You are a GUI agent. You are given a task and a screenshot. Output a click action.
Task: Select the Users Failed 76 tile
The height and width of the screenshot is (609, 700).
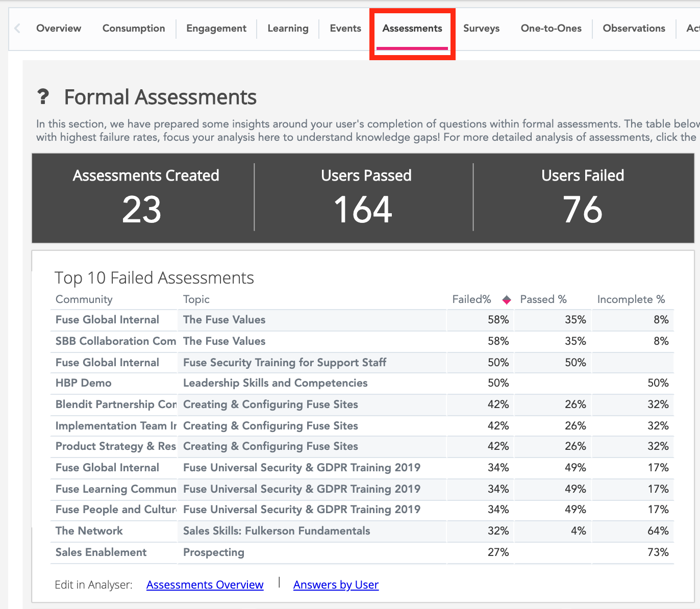click(x=583, y=198)
